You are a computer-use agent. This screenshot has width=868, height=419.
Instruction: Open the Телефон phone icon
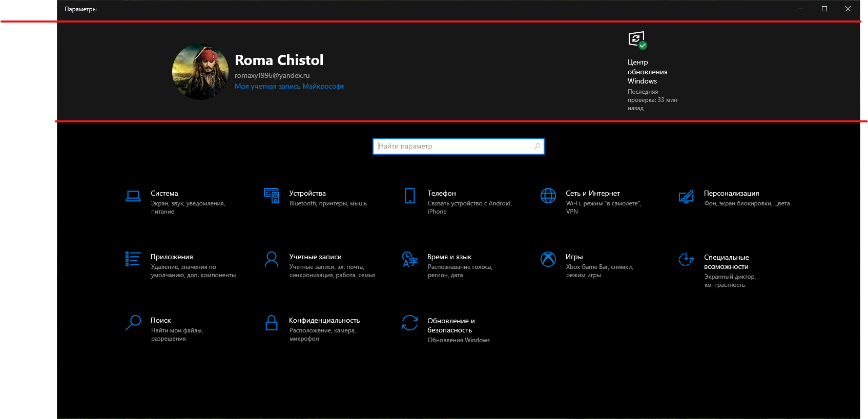pyautogui.click(x=410, y=196)
